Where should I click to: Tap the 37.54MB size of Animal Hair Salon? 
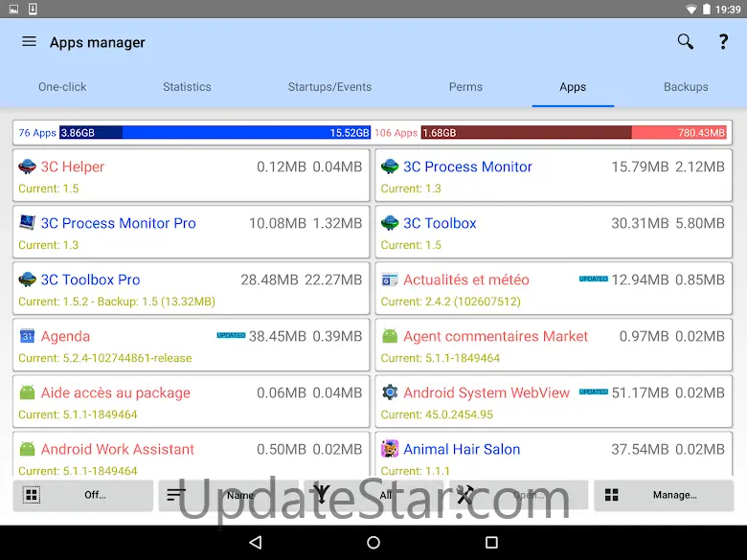640,449
